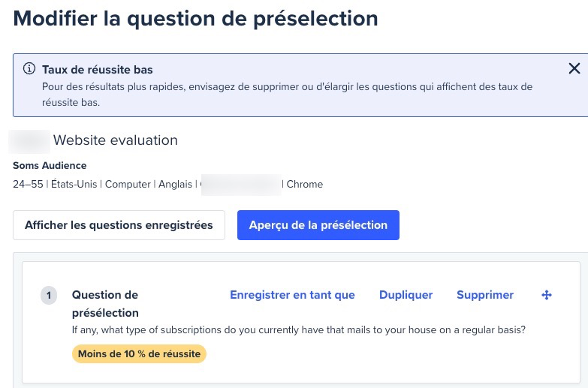588x388 pixels.
Task: Click the move handle for question 1
Action: coord(547,295)
